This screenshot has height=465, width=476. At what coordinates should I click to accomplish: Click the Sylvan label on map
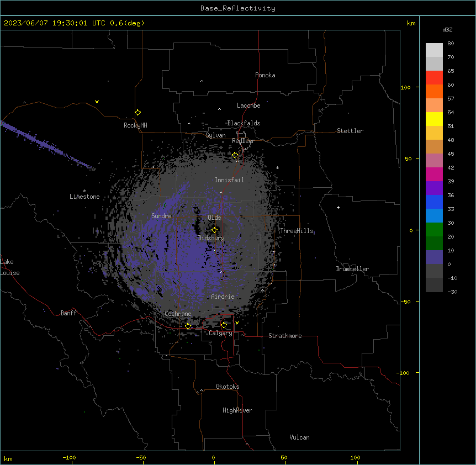(215, 135)
